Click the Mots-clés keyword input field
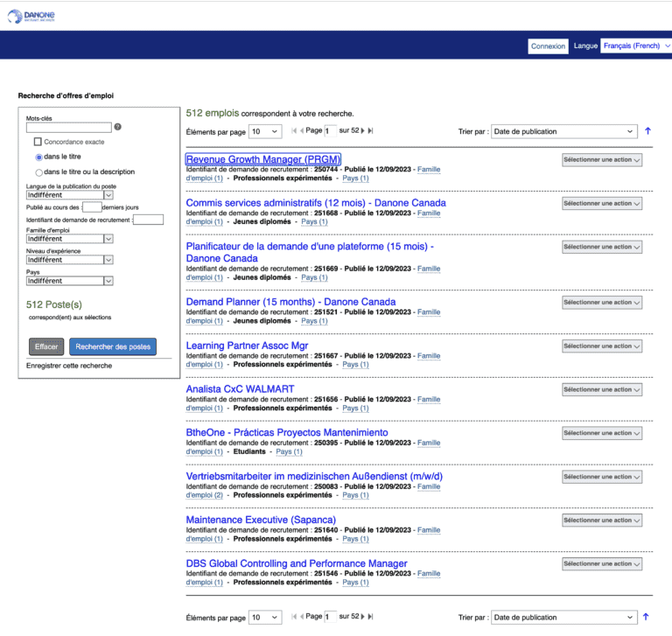Viewport: 672px width, 636px height. 69,128
